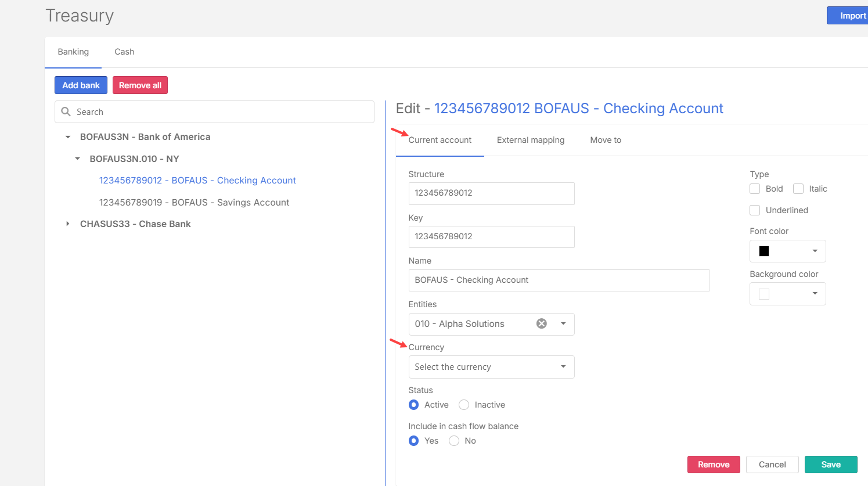Viewport: 868px width, 486px height.
Task: Open the Entities dropdown arrow
Action: click(563, 324)
